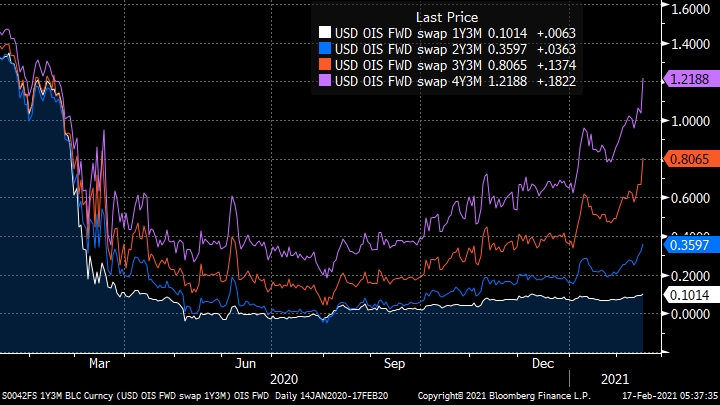The image size is (720, 405).
Task: Click the orange 0.8065 price tag on axis
Action: [691, 158]
